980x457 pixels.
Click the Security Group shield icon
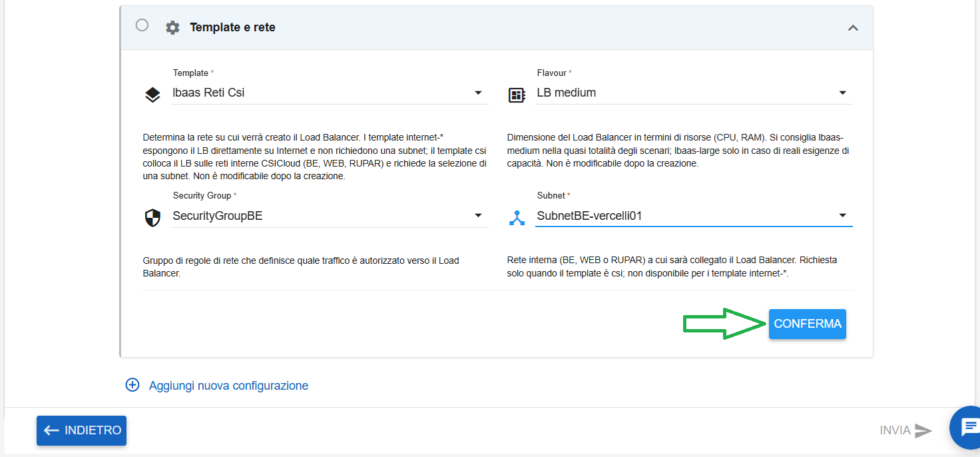[152, 218]
